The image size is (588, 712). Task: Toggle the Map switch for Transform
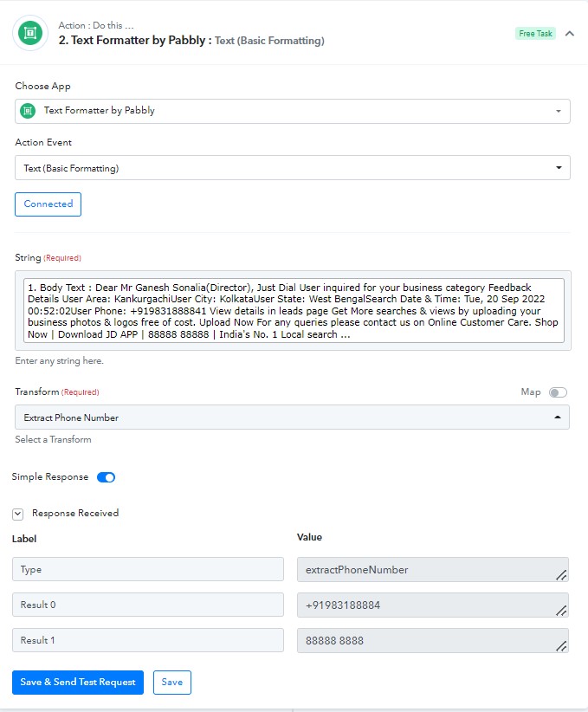tap(558, 392)
